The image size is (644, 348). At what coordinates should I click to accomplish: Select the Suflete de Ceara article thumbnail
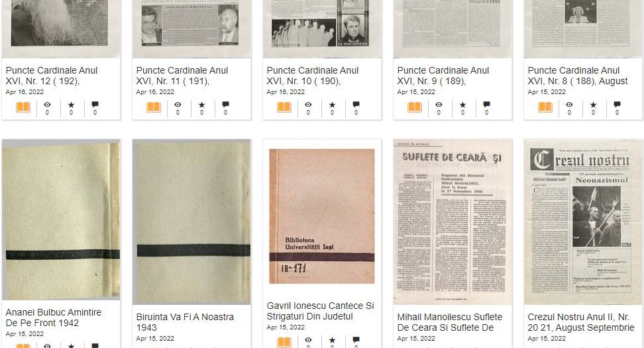pos(453,222)
